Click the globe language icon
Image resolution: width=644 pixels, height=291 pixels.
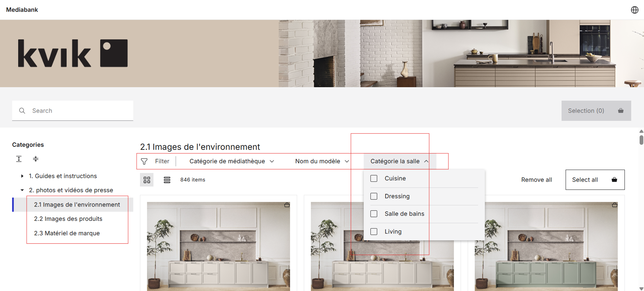tap(634, 10)
